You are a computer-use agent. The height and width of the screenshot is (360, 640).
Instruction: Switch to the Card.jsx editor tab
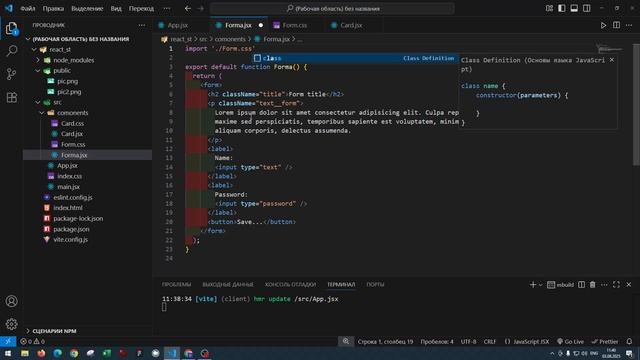[351, 25]
